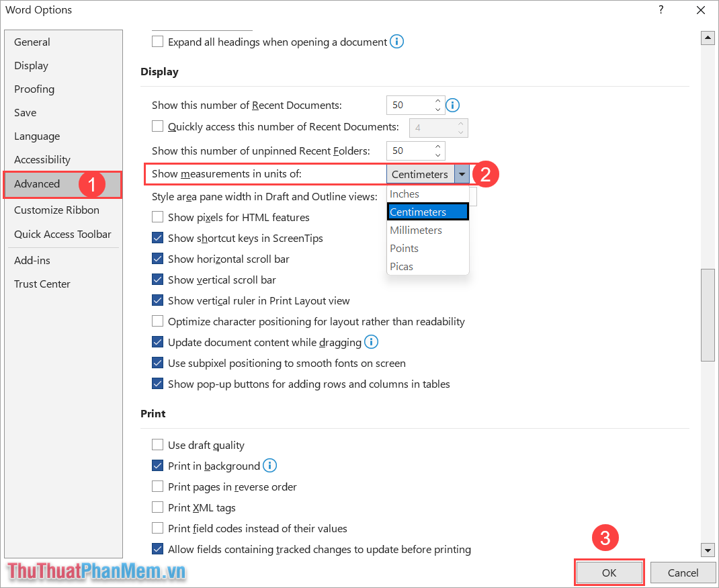Click the info icon next to "Update document content while dragging"

pyautogui.click(x=370, y=342)
